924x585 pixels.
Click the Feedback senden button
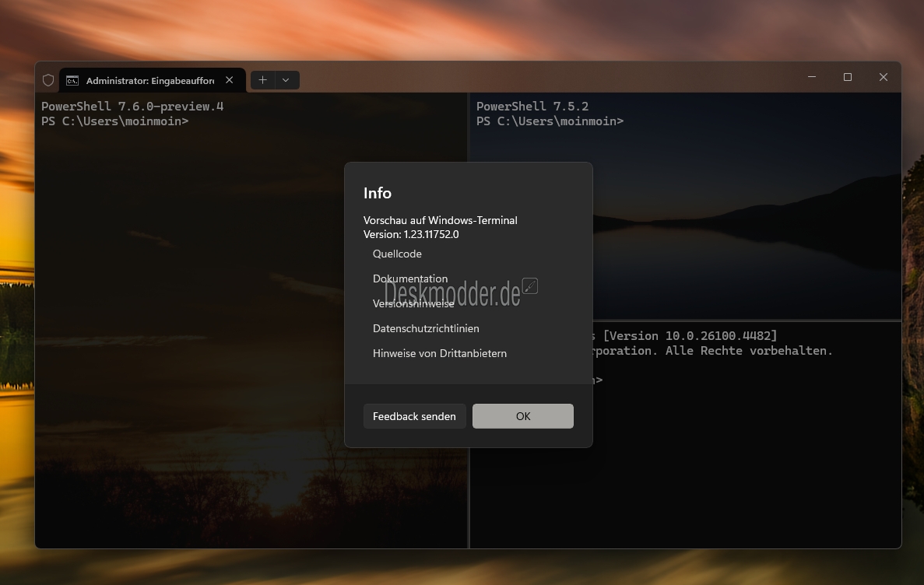point(414,416)
